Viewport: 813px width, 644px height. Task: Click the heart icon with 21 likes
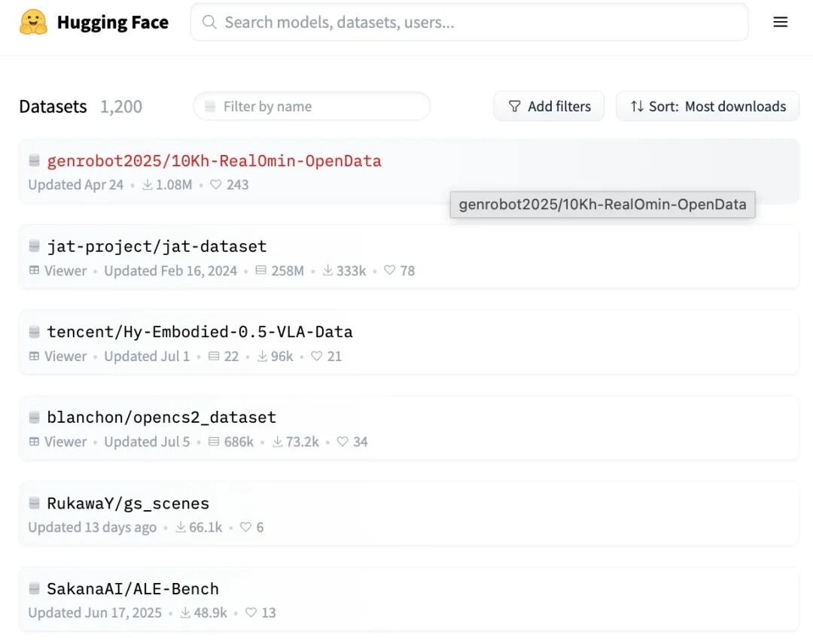tap(316, 355)
